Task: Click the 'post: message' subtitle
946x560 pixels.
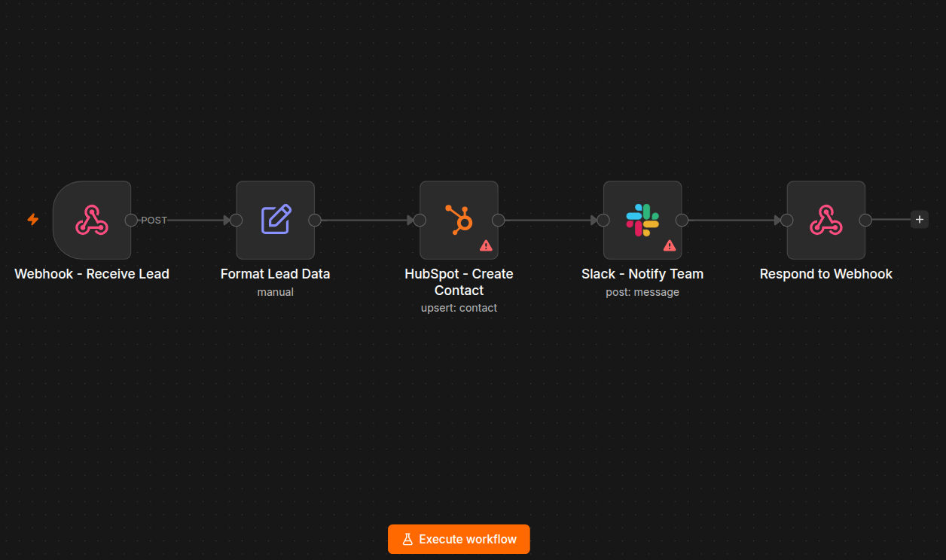Action: click(x=642, y=292)
